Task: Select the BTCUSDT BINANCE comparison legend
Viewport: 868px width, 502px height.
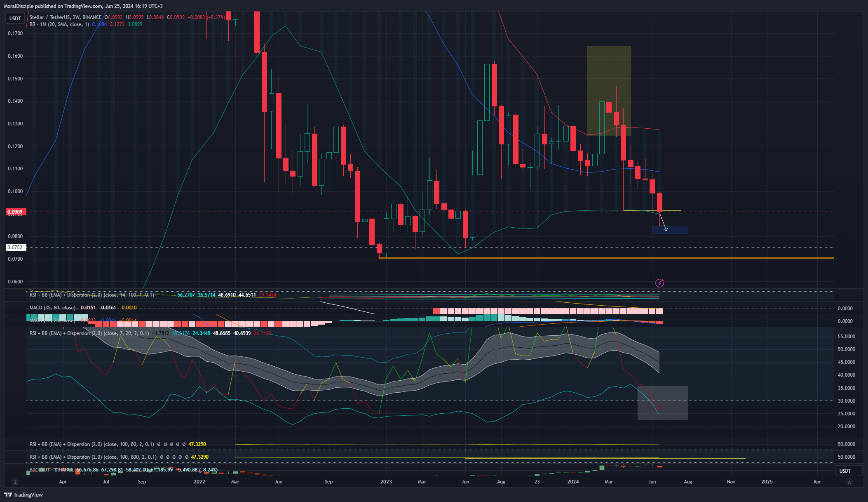Action: [52, 470]
